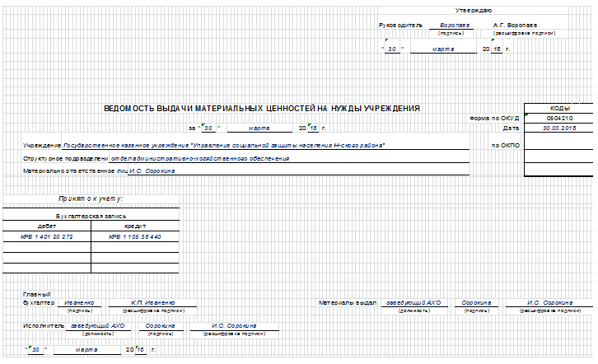Select the "Учреждение" label
Screen dimensions: 598x364
coord(42,145)
